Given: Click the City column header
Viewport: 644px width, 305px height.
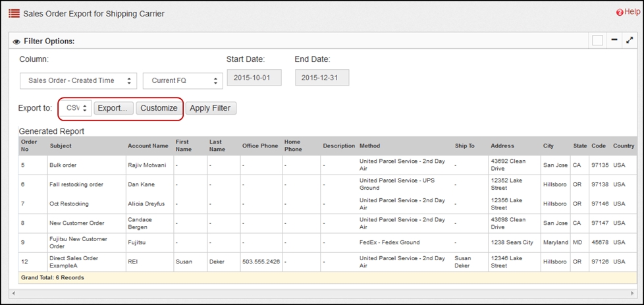Looking at the screenshot, I should [549, 146].
